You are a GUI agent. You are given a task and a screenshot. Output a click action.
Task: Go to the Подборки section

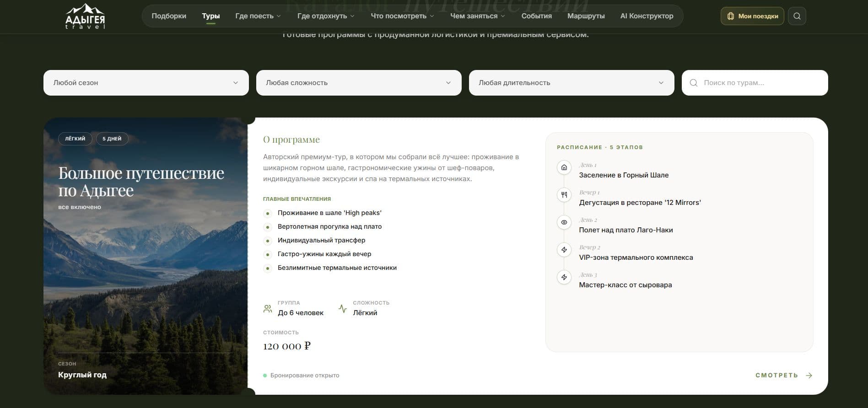click(x=169, y=16)
